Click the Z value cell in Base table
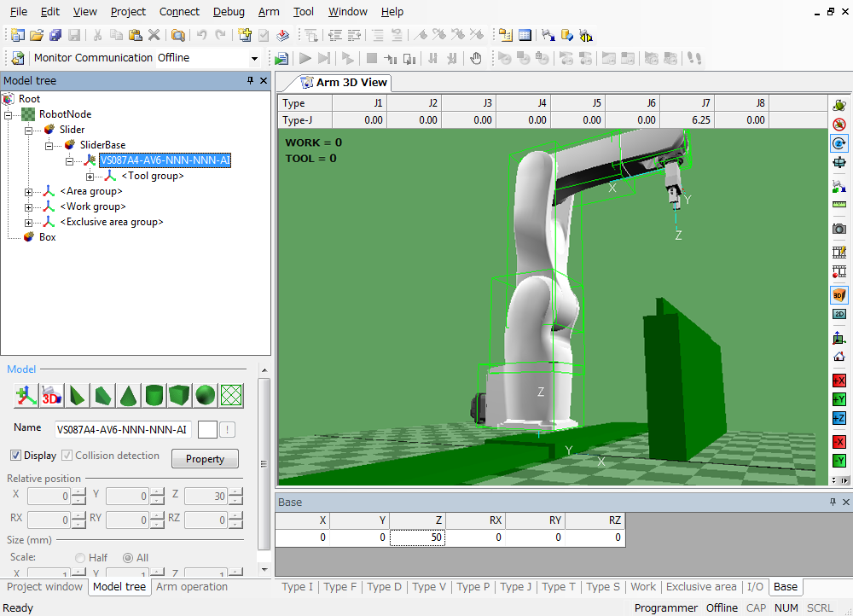The height and width of the screenshot is (616, 853). [418, 538]
